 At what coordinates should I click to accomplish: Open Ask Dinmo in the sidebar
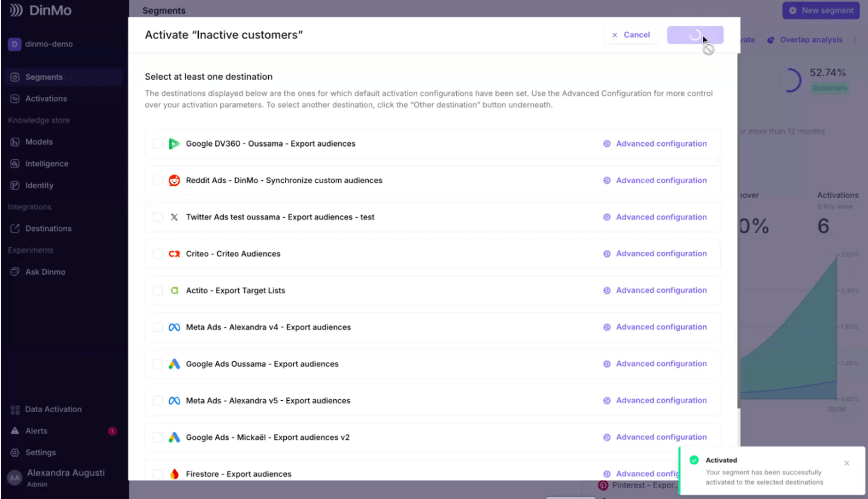coord(63,272)
